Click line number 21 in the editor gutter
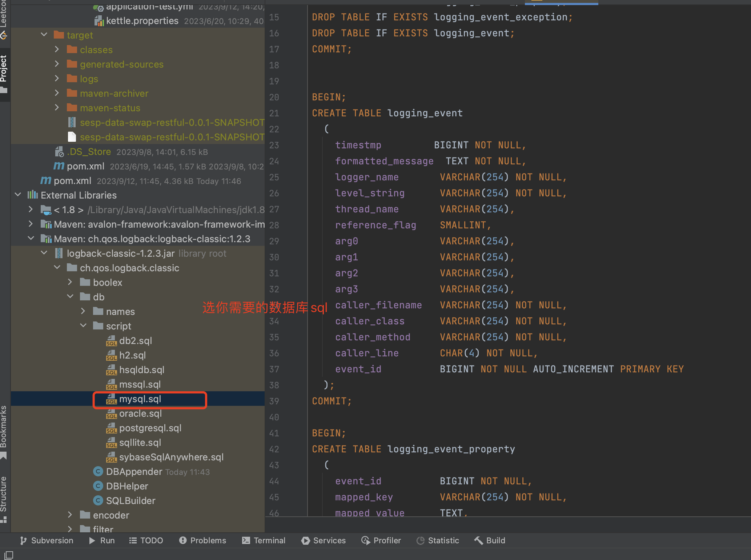The height and width of the screenshot is (560, 751). coord(274,113)
